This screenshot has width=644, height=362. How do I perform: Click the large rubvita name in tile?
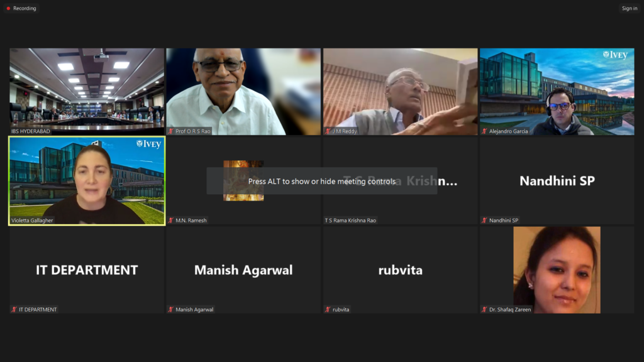pos(400,270)
